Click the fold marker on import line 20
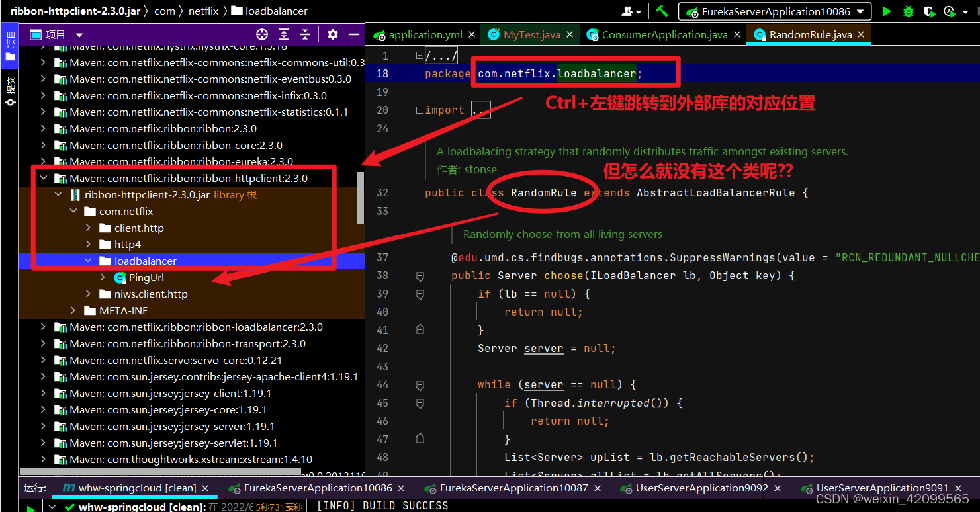This screenshot has height=512, width=980. click(420, 110)
